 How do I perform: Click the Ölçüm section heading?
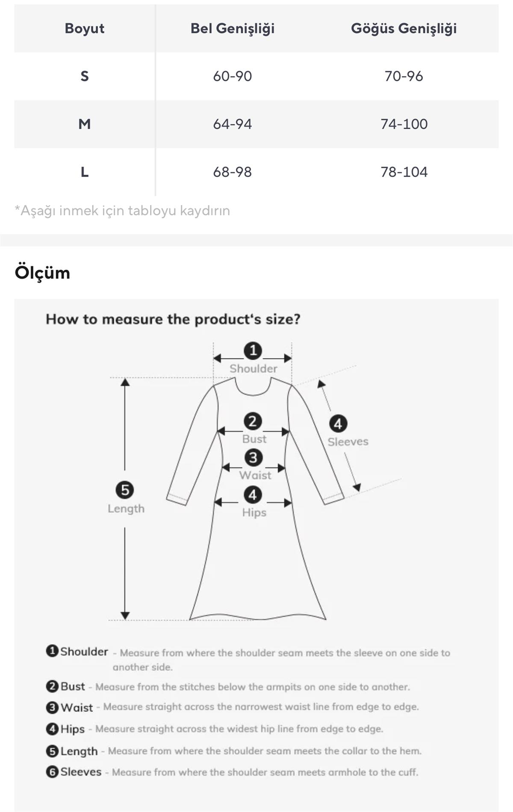click(42, 273)
